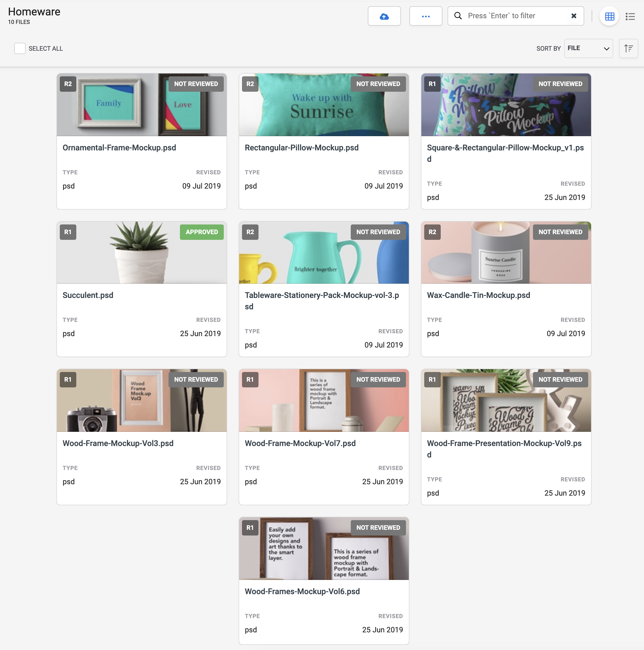Screen dimensions: 644x650
Task: Expand the Sort By FILE dropdown
Action: coord(588,48)
